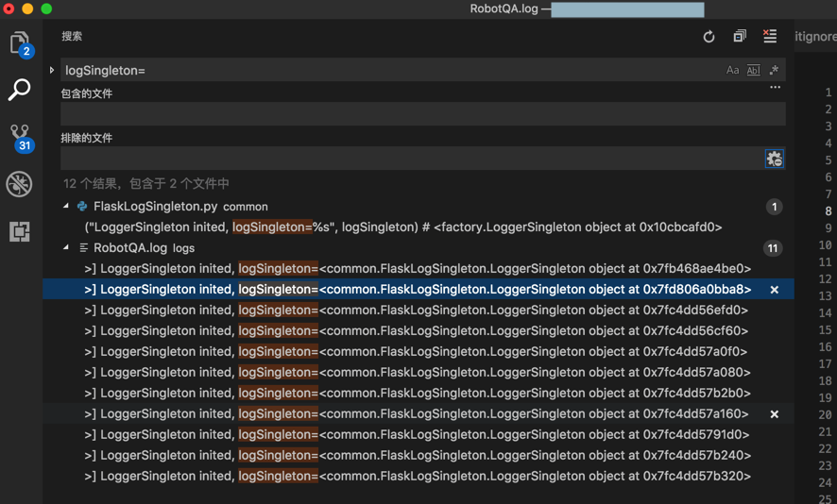Collapse all search results
837x504 pixels.
[x=740, y=37]
